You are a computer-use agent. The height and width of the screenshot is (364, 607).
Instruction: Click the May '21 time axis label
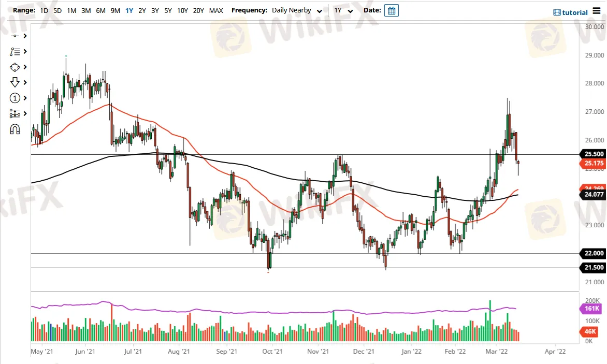click(42, 352)
